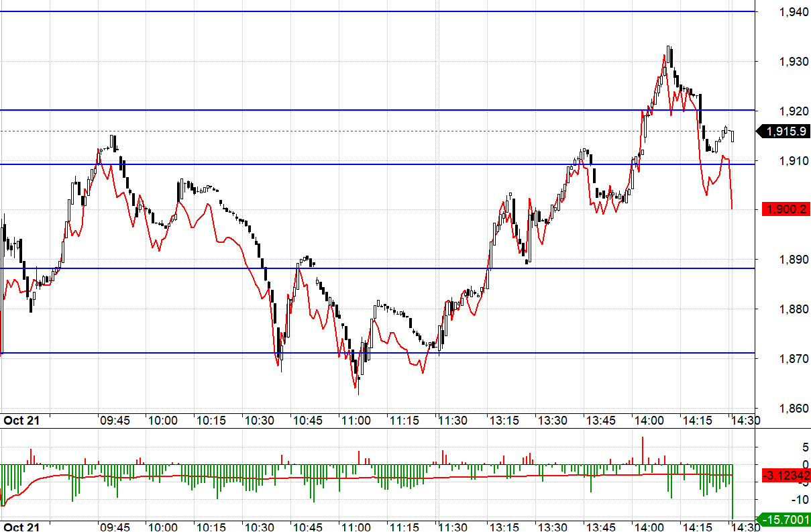
Task: Select the tallest red histogram bar near 14:00
Action: (x=643, y=450)
